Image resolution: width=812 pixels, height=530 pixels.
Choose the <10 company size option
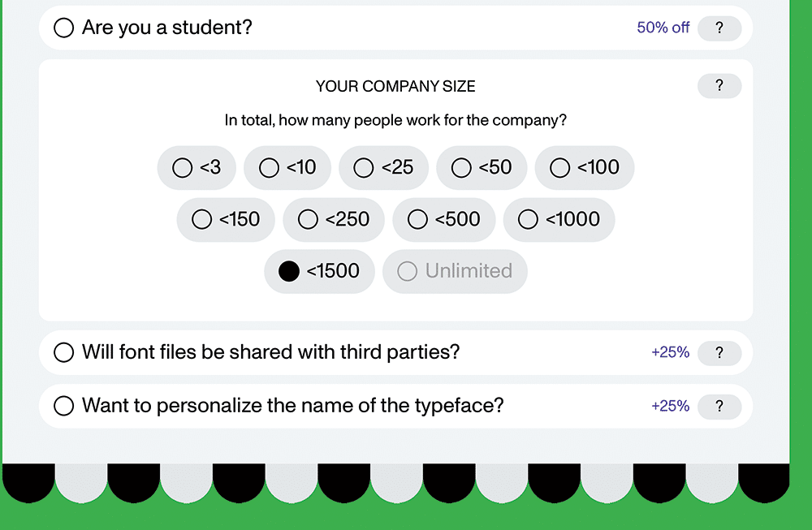(x=287, y=167)
